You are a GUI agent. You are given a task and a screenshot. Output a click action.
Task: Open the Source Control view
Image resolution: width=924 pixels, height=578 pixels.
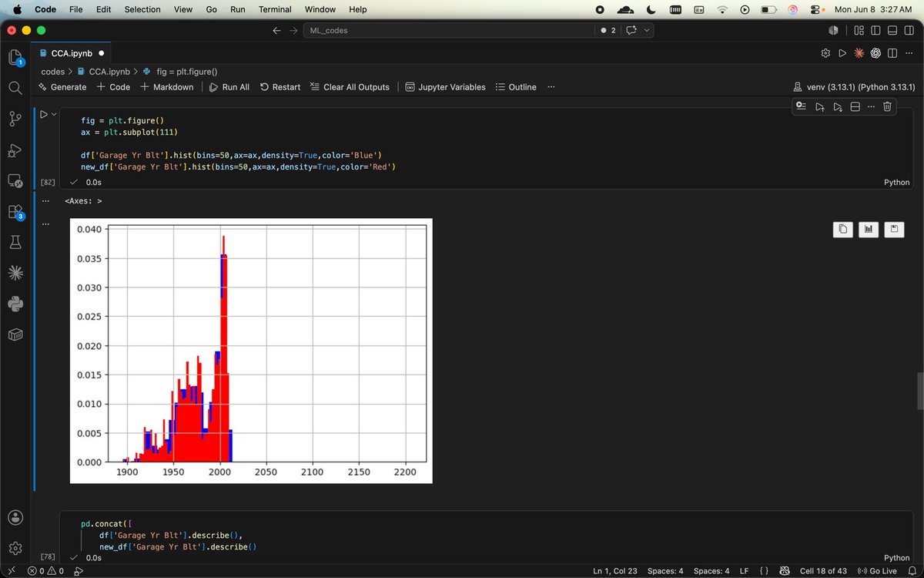[15, 119]
